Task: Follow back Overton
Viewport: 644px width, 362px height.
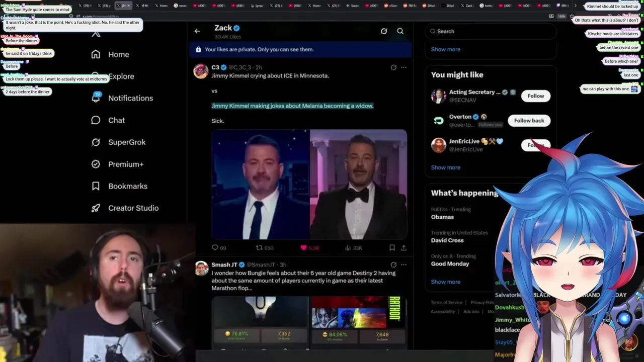Action: [x=529, y=121]
